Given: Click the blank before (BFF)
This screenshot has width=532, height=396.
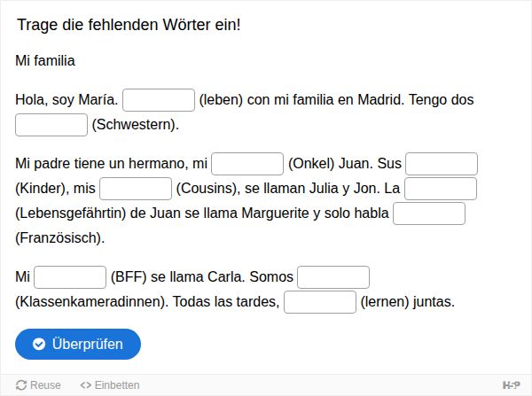Looking at the screenshot, I should [70, 277].
